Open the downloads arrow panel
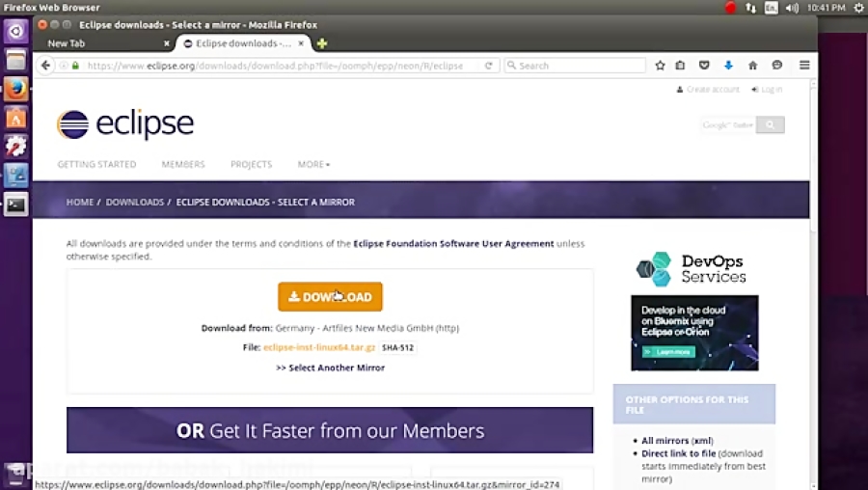868x490 pixels. (x=728, y=66)
